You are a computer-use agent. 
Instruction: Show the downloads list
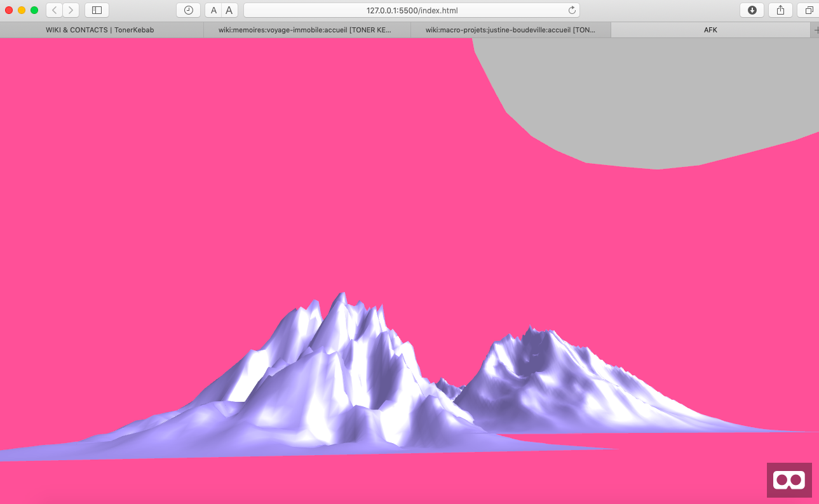point(752,10)
